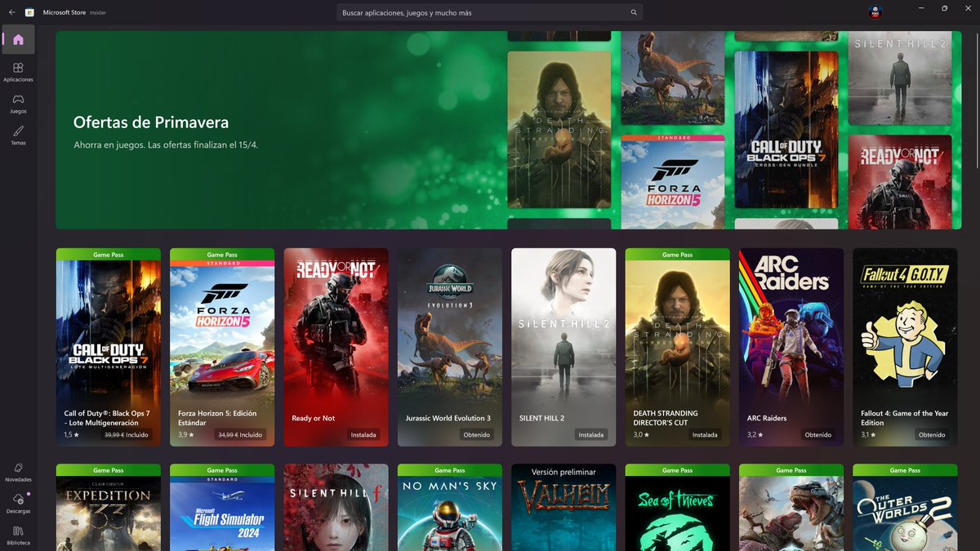Click the 3,0 star rating on Death Stranding
The width and height of the screenshot is (980, 551).
(x=641, y=435)
